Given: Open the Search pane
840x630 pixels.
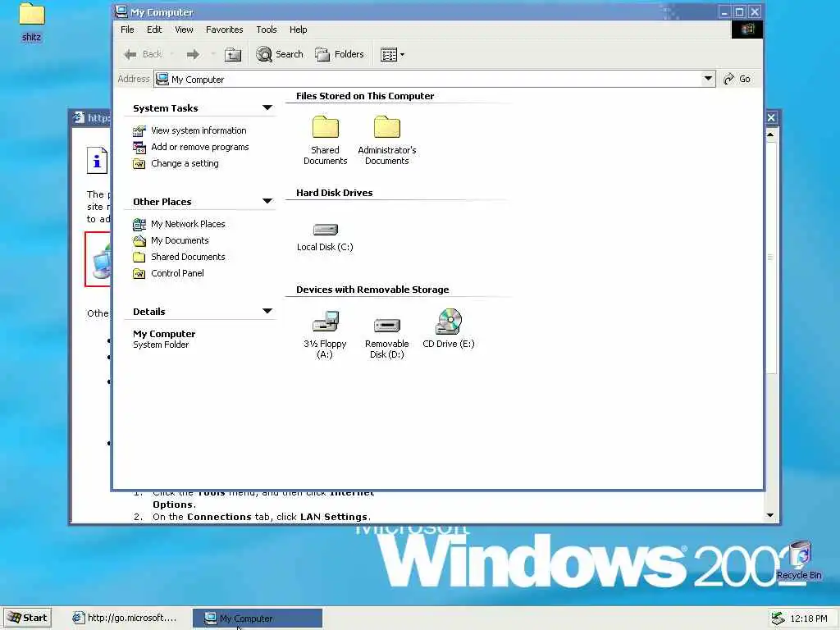Looking at the screenshot, I should point(280,54).
